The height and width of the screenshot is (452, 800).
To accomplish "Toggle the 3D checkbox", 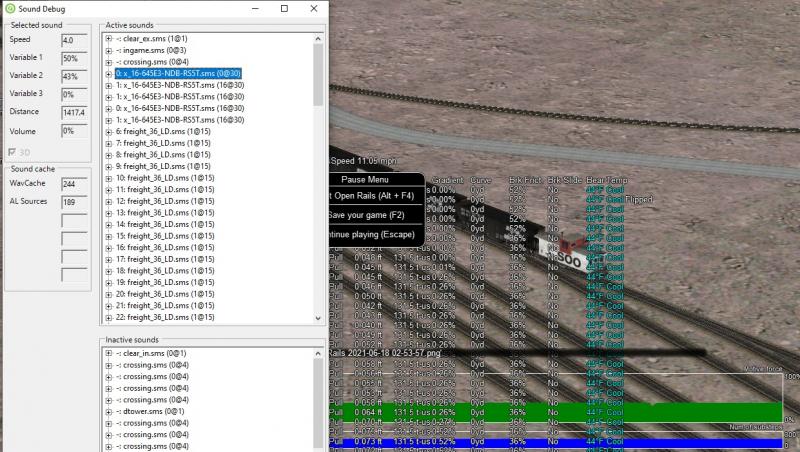I will coord(12,152).
